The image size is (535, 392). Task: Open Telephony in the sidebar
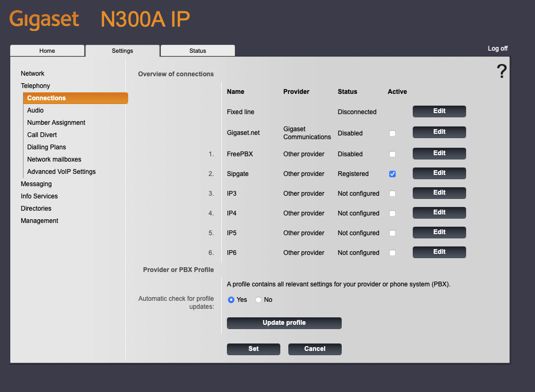[x=35, y=86]
